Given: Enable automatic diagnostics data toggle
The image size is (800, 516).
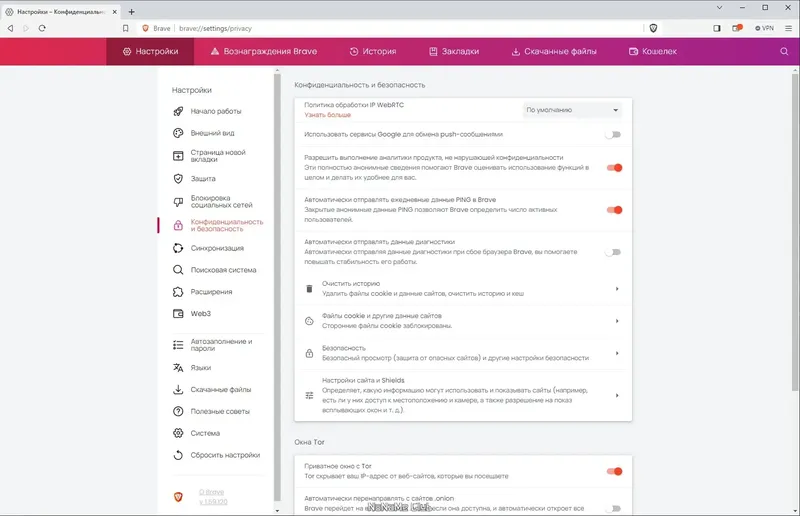Looking at the screenshot, I should pos(613,252).
